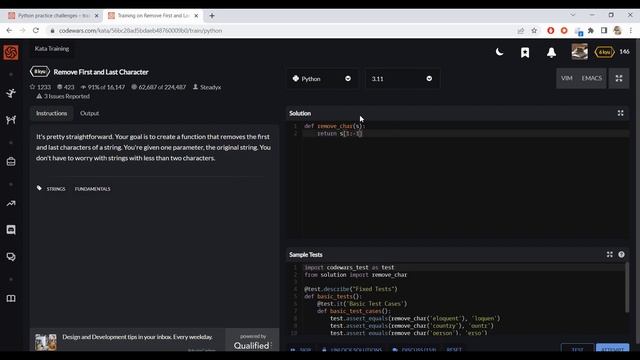This screenshot has height=360, width=640.
Task: Toggle dark mode with the moon icon
Action: 499,52
